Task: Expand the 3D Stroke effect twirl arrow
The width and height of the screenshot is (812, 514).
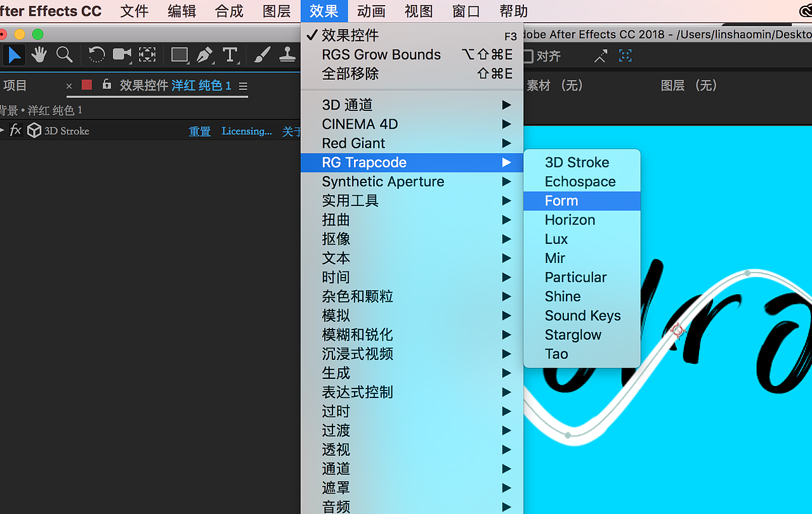Action: tap(3, 131)
